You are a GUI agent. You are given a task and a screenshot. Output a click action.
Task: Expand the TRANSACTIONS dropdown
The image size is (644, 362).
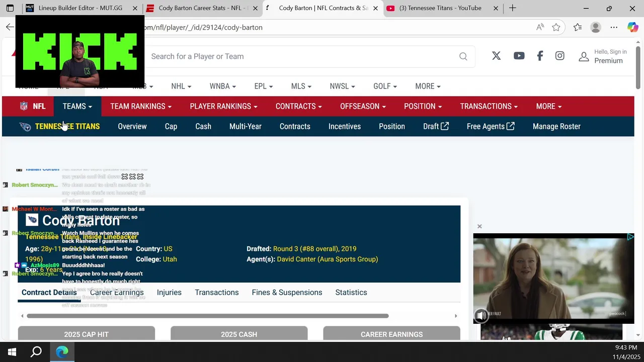tap(489, 106)
